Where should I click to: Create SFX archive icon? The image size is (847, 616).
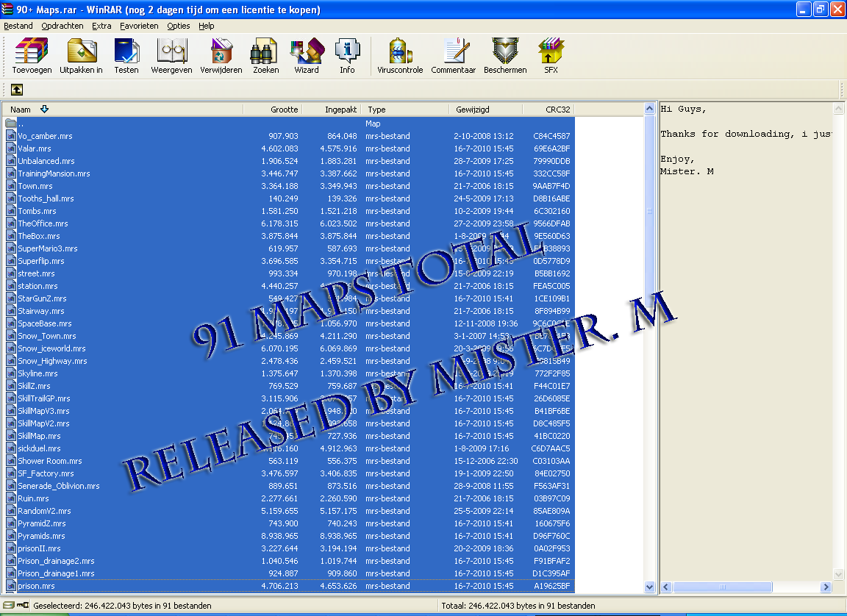pos(551,51)
